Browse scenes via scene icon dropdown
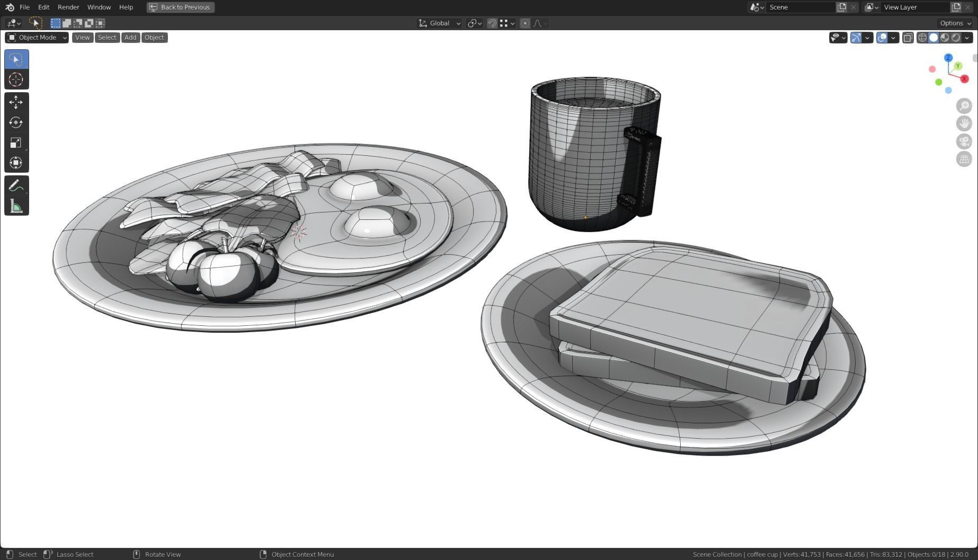The height and width of the screenshot is (560, 978). point(757,7)
